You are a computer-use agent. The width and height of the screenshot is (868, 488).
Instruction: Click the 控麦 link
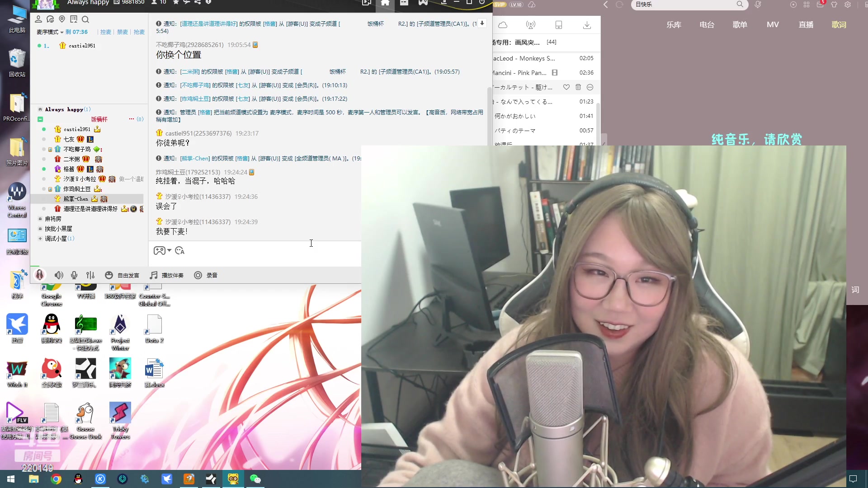click(106, 32)
